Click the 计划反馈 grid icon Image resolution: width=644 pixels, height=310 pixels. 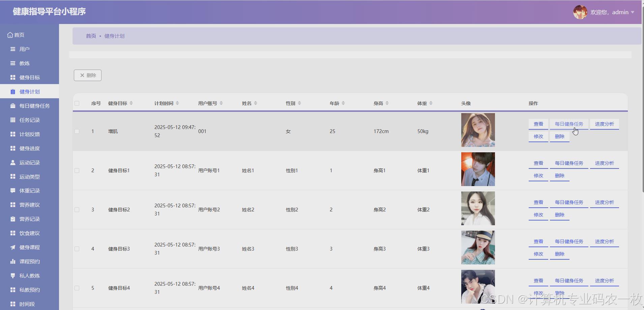click(x=13, y=134)
